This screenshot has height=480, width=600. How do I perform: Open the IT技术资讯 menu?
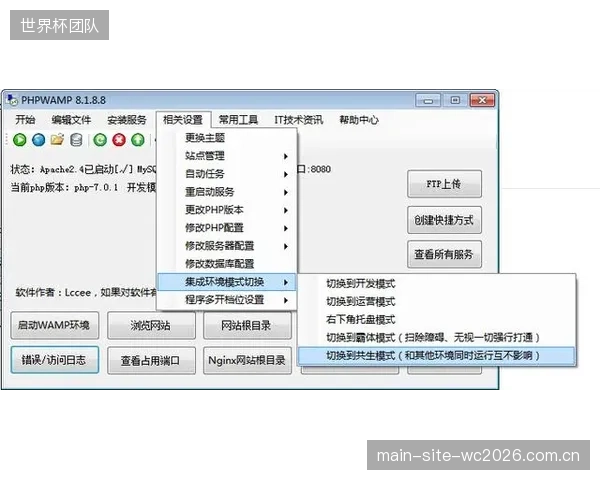[x=299, y=120]
